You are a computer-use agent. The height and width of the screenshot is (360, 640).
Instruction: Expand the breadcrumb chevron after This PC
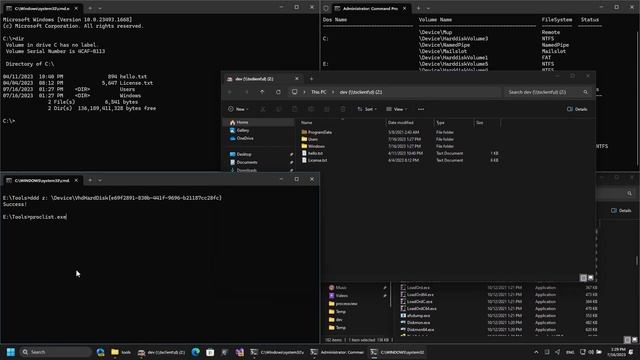click(333, 92)
